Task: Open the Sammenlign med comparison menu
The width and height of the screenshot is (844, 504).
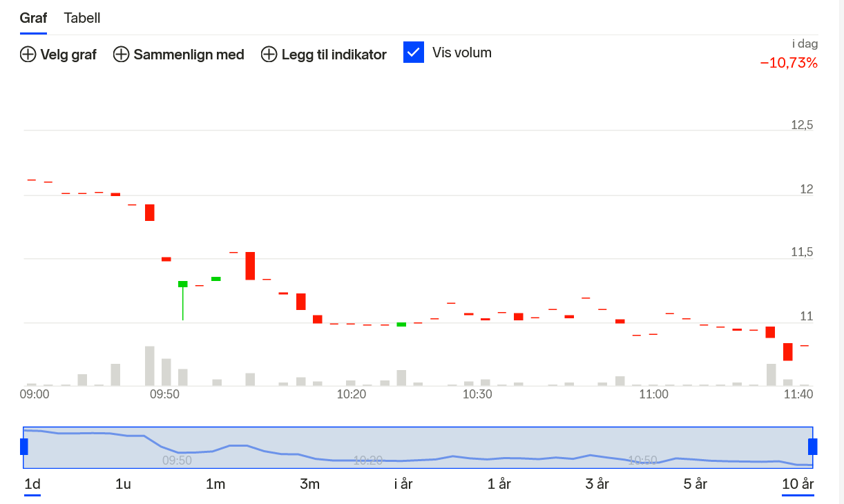Action: (x=189, y=55)
